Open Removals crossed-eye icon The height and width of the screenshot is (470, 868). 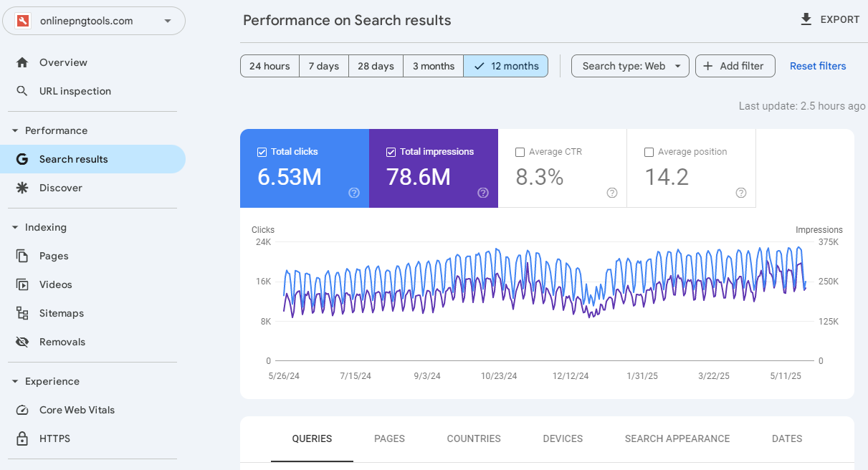[x=22, y=342]
